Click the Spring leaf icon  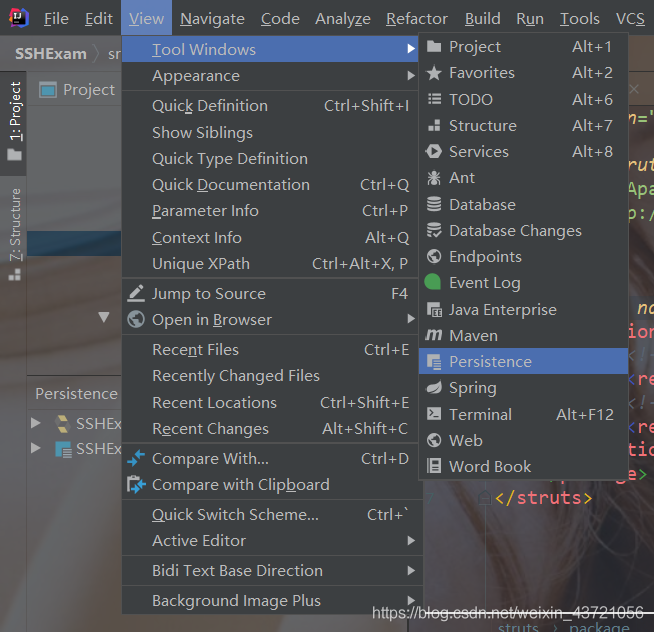pos(434,388)
